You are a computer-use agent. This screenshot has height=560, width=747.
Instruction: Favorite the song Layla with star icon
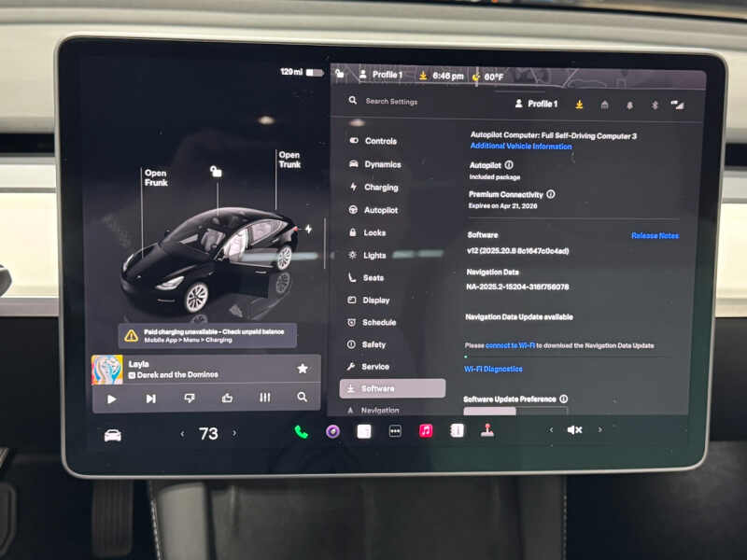(x=303, y=369)
